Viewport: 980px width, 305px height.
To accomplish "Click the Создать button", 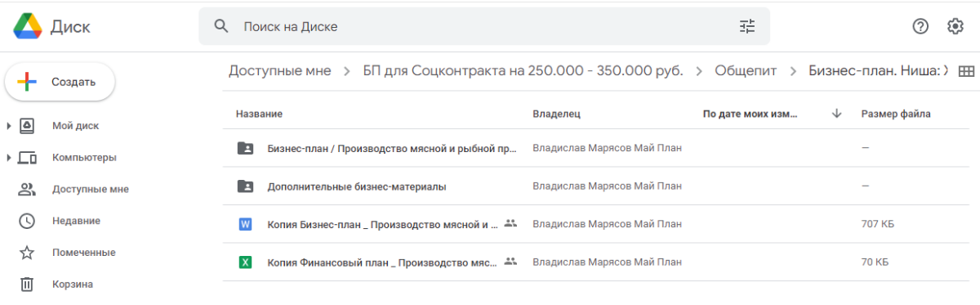I will tap(60, 82).
